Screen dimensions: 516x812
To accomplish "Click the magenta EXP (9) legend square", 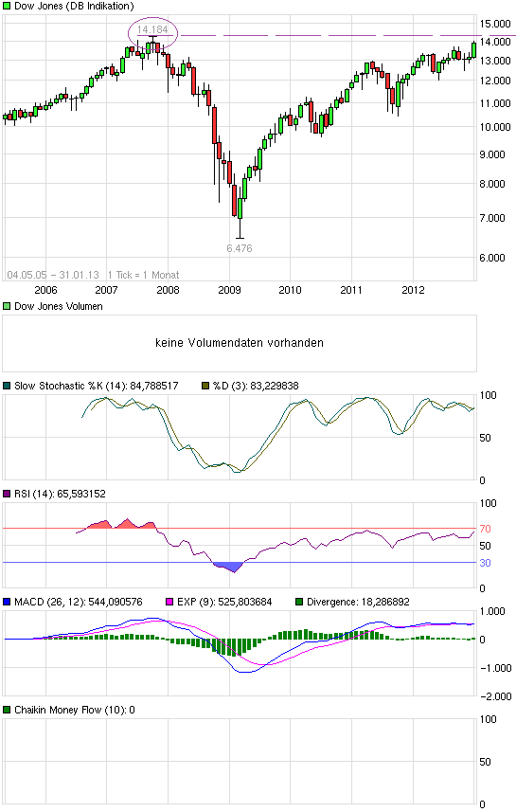I will click(169, 603).
